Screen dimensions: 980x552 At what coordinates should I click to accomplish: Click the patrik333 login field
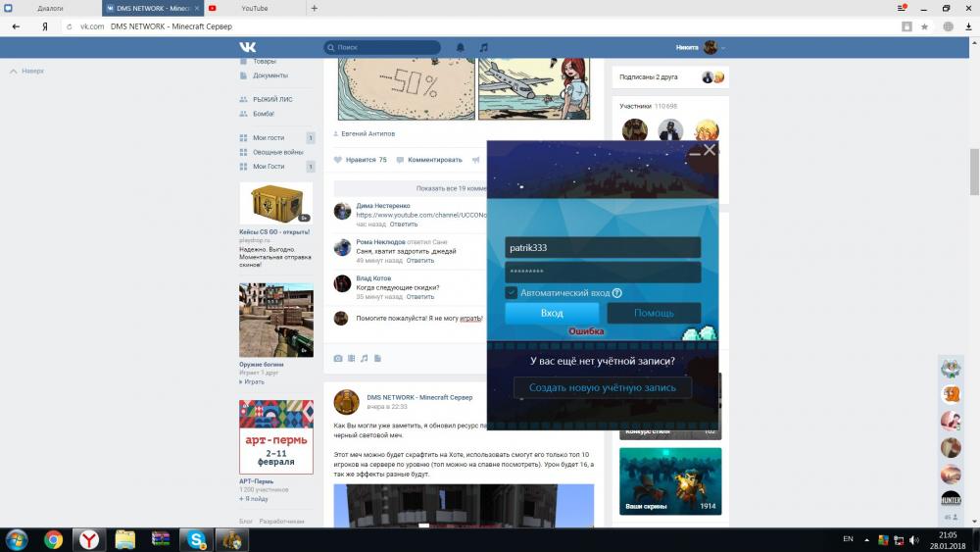603,247
